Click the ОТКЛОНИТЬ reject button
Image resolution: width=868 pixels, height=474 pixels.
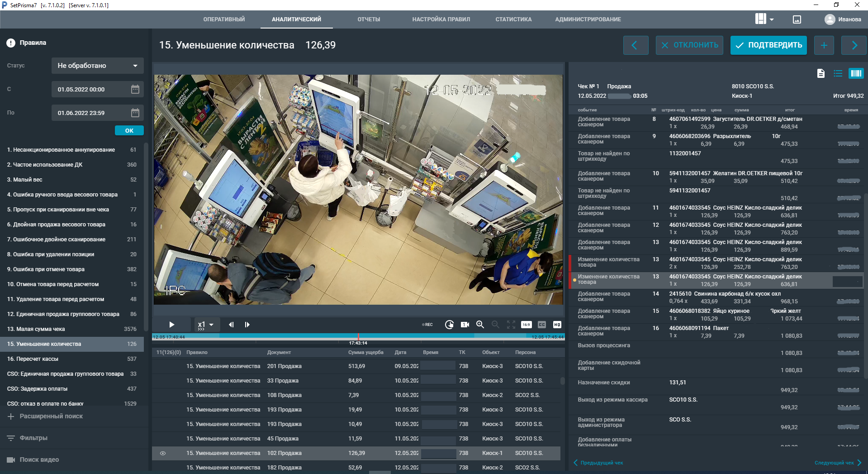click(x=689, y=45)
